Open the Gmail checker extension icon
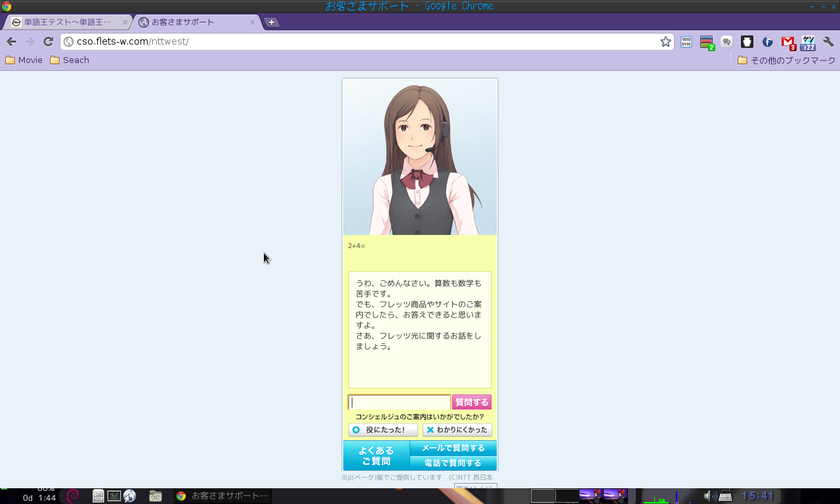The width and height of the screenshot is (840, 504). pos(788,43)
